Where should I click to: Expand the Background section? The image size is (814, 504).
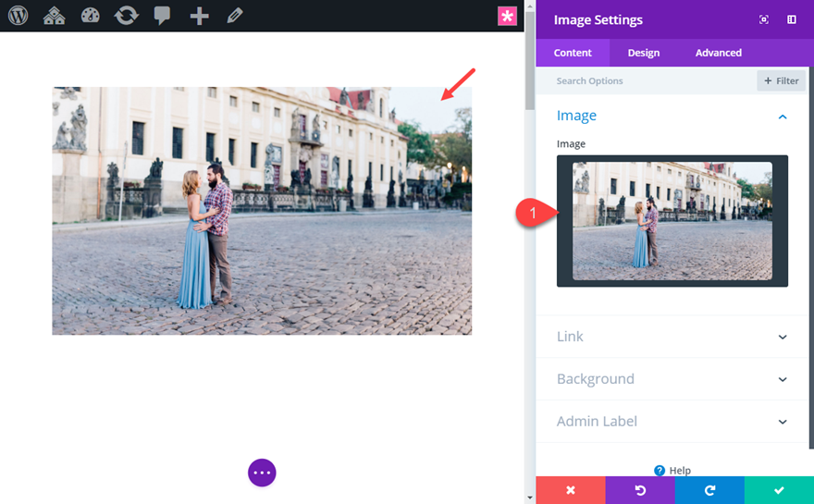672,379
